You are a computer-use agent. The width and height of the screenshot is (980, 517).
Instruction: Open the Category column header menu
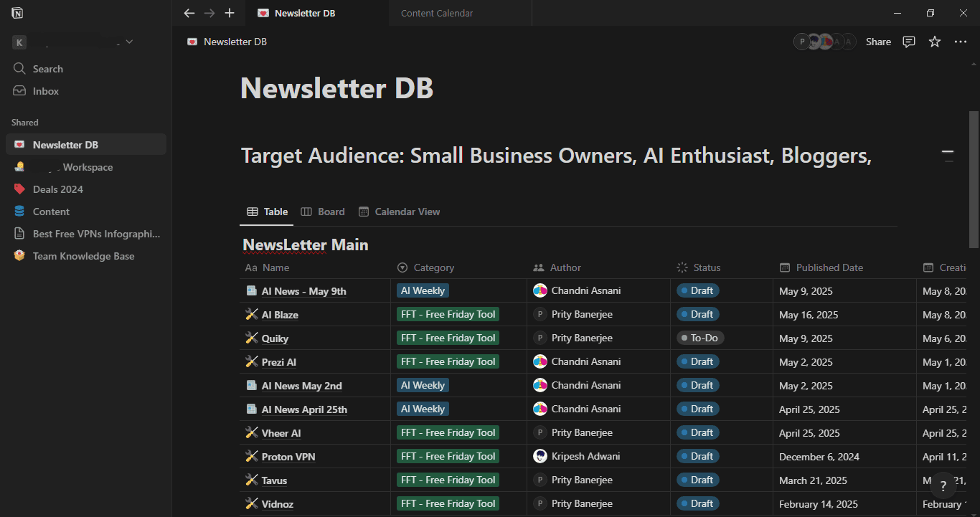point(433,267)
